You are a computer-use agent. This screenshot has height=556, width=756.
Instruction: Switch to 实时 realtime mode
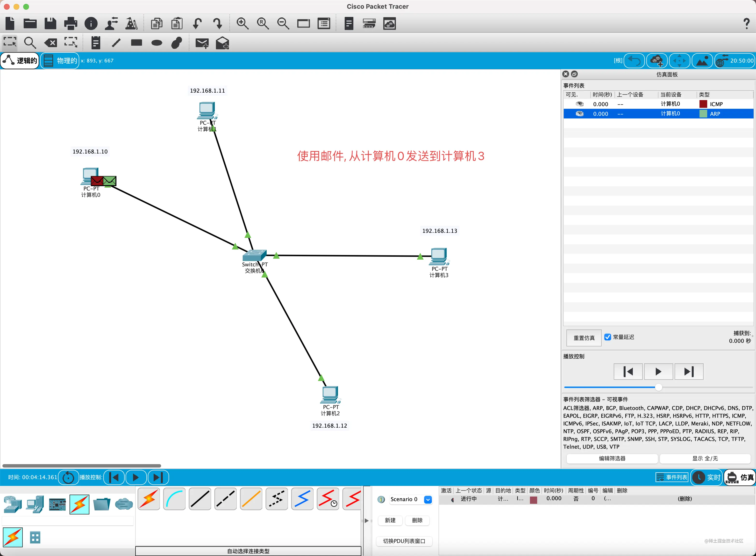click(707, 477)
